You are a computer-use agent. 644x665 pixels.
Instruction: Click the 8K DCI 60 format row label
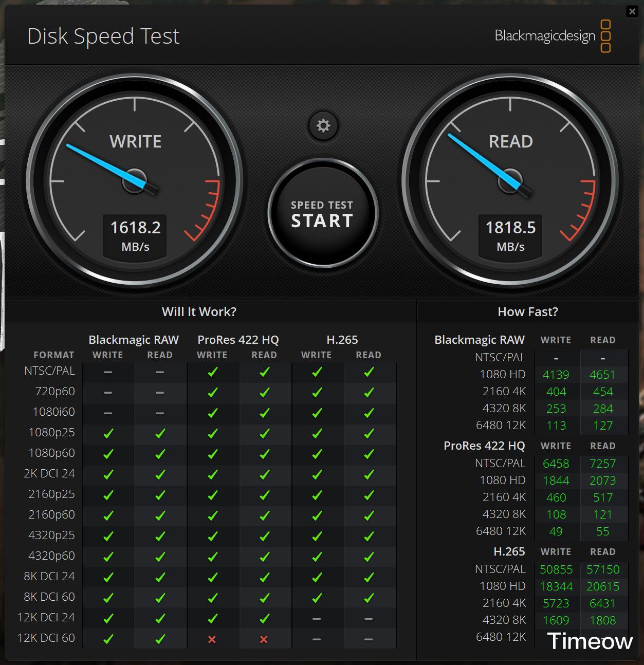49,597
